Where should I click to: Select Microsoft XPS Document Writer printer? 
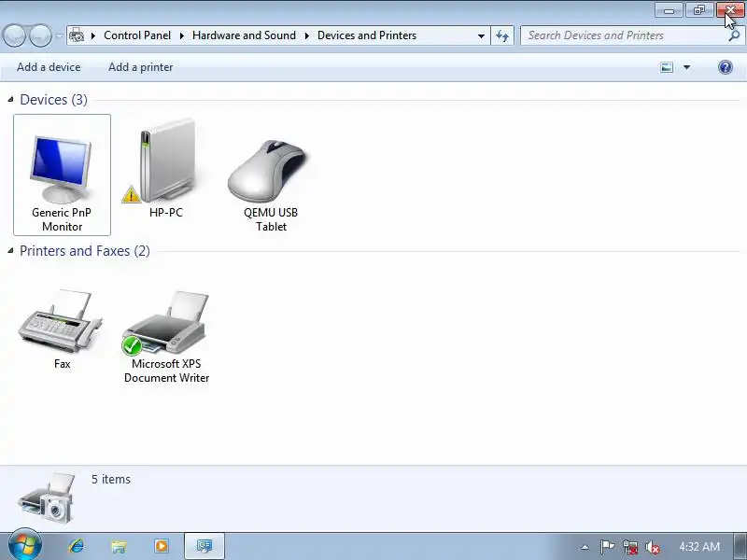(166, 336)
